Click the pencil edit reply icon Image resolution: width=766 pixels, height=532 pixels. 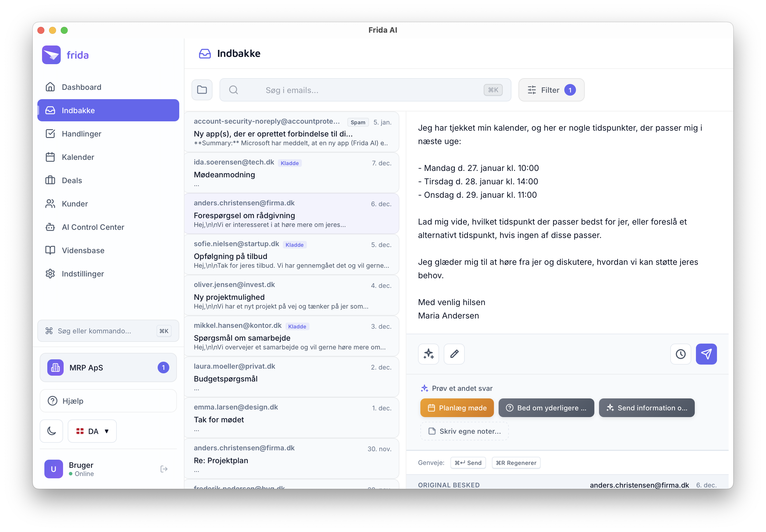(x=454, y=354)
